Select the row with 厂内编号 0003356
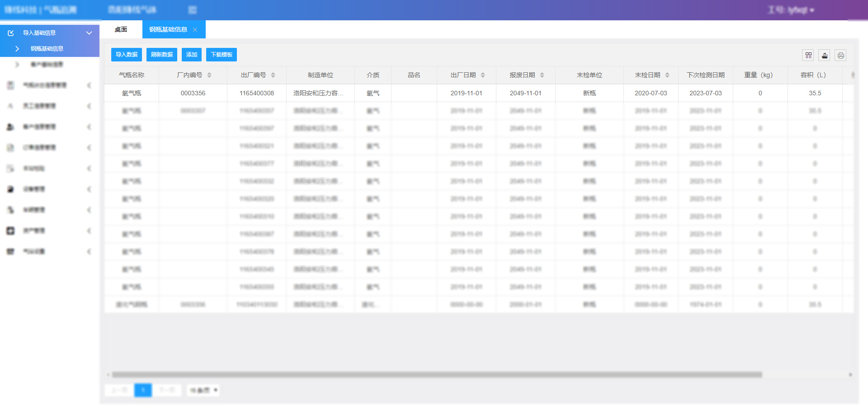Viewport: 868px width, 416px height. [193, 93]
